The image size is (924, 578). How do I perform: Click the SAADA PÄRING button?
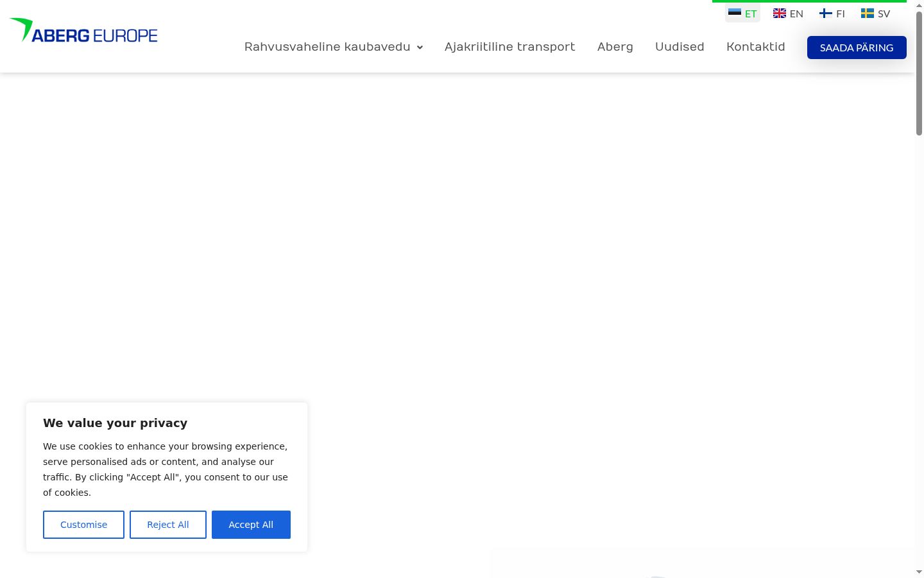(x=857, y=48)
